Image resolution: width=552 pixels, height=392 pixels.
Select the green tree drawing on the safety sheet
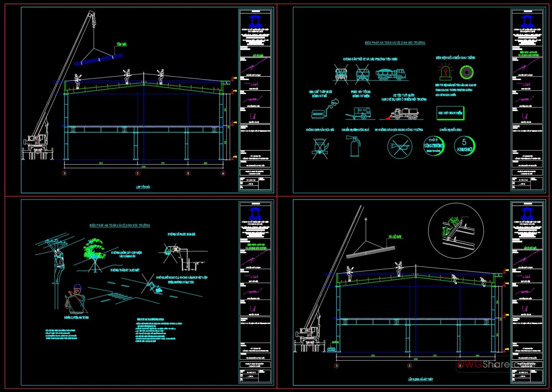click(94, 248)
